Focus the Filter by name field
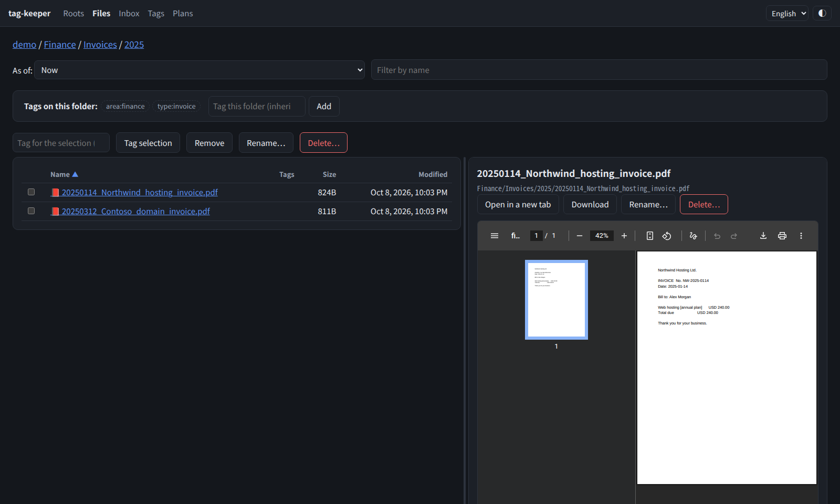This screenshot has width=840, height=504. point(599,70)
